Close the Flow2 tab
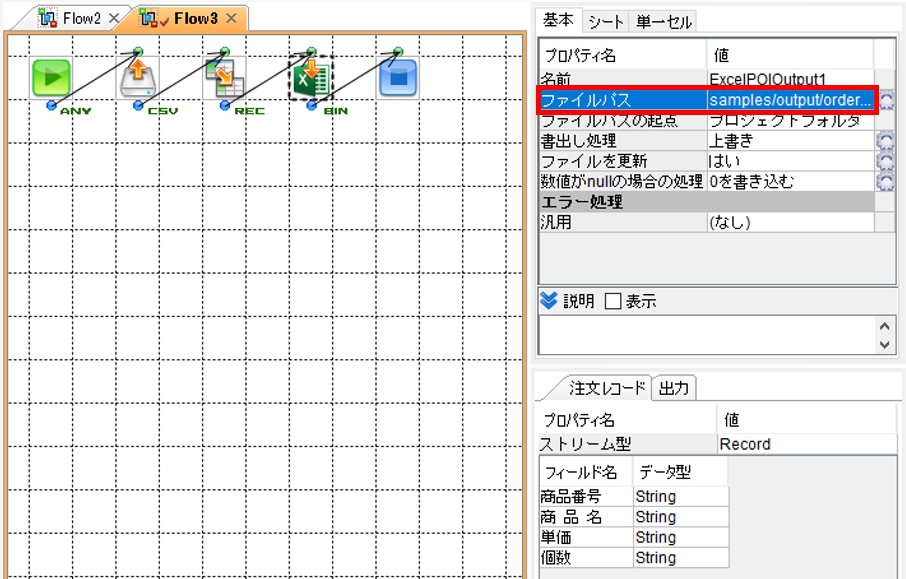906x579 pixels. tap(114, 18)
